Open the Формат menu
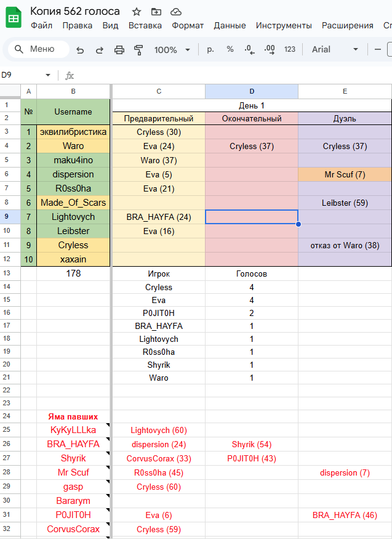The width and height of the screenshot is (392, 539). [188, 25]
